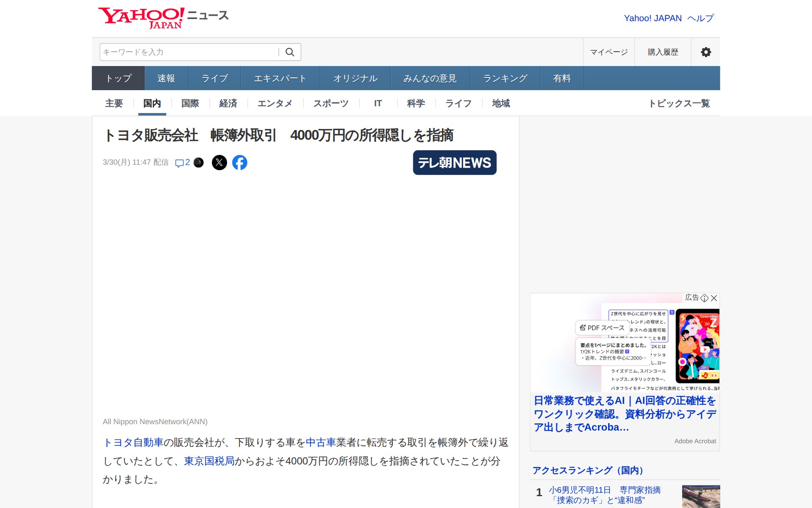Open the top-ranked article thumbnail
Viewport: 812px width, 508px height.
point(701,496)
